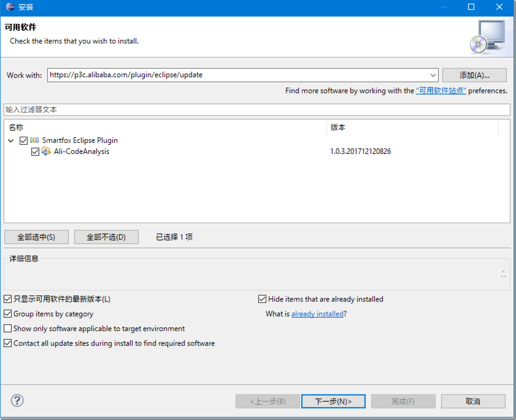This screenshot has width=516, height=420.
Task: Uncheck Smartfox Eclipse Plugin checkbox
Action: (x=24, y=140)
